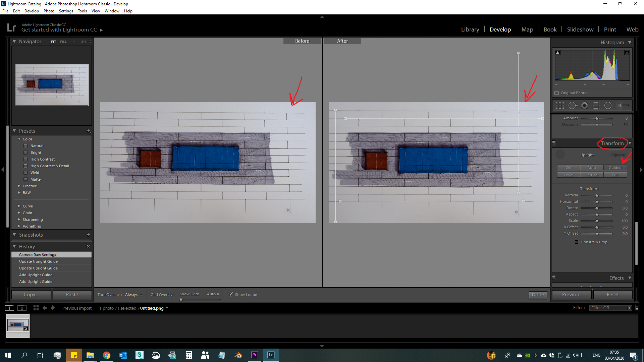The width and height of the screenshot is (644, 362).
Task: Select the Radial Filter tool
Action: (x=608, y=105)
